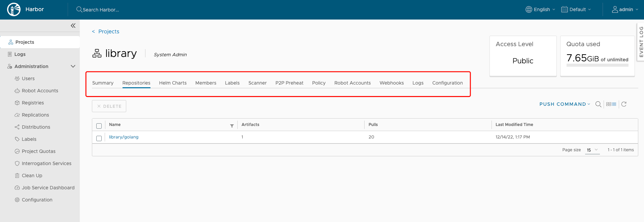Open the Page size 15 selector
The width and height of the screenshot is (644, 222).
(592, 150)
